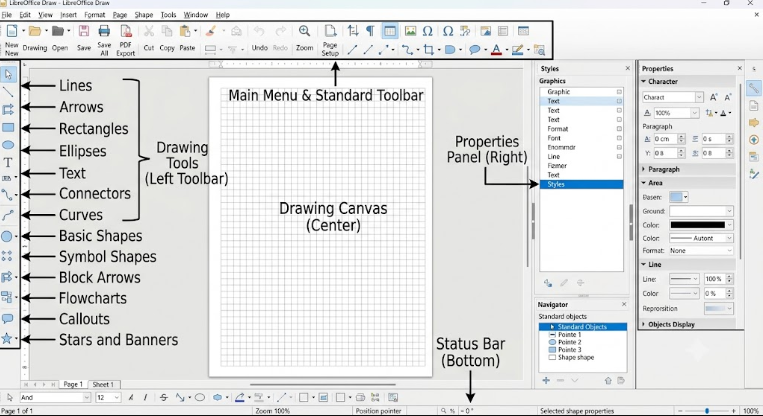Viewport: 763px width, 416px height.
Task: Click the wrench Properties icon in sidebar strip
Action: pos(754,88)
